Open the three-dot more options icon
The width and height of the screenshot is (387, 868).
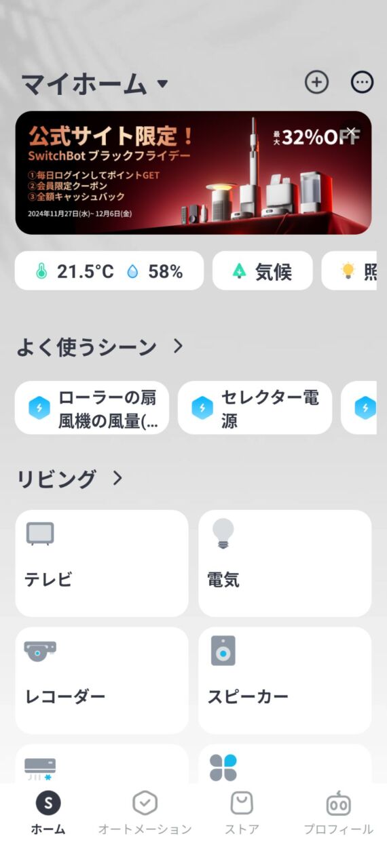click(x=362, y=83)
